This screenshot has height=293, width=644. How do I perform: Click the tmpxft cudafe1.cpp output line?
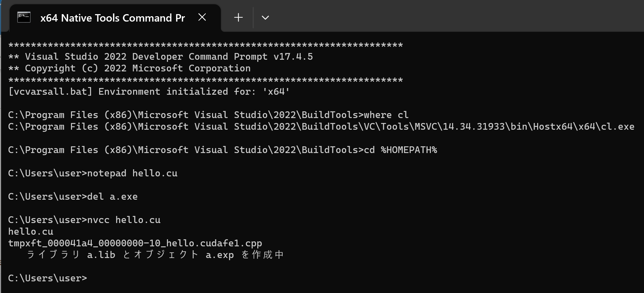pyautogui.click(x=135, y=243)
